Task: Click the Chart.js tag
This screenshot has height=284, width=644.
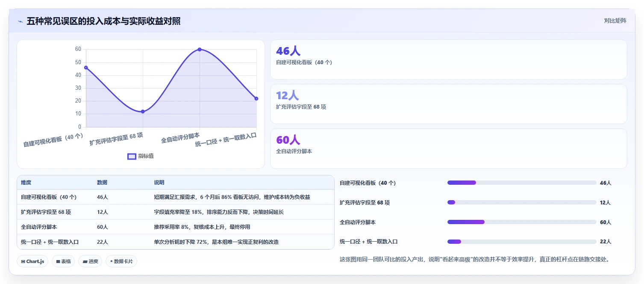Action: [x=32, y=261]
